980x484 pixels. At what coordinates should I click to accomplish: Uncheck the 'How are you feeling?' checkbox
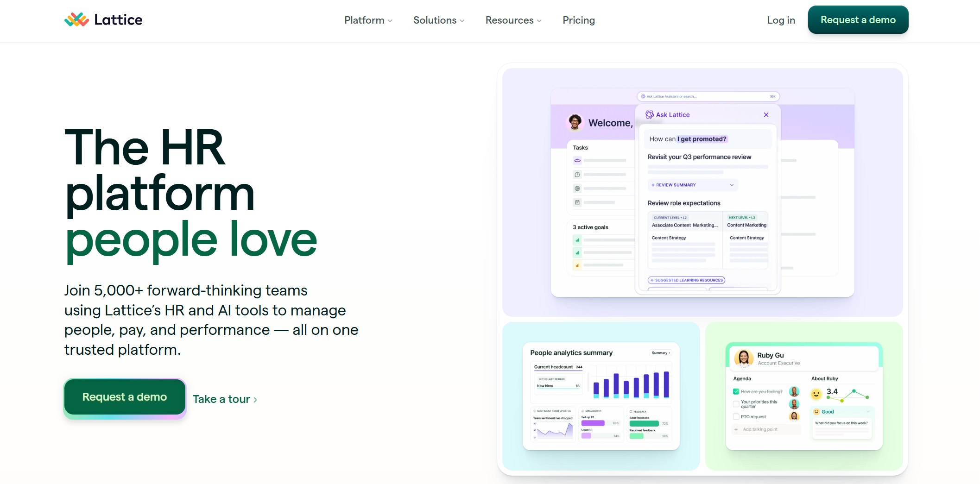point(736,391)
